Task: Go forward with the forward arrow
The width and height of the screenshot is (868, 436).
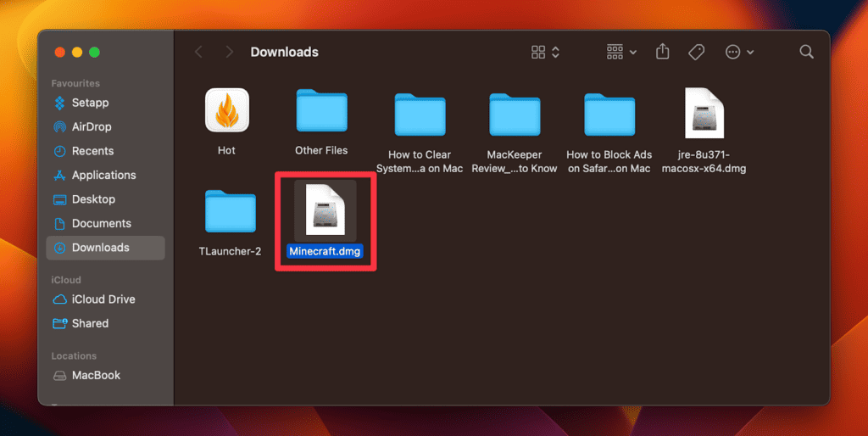Action: click(229, 52)
